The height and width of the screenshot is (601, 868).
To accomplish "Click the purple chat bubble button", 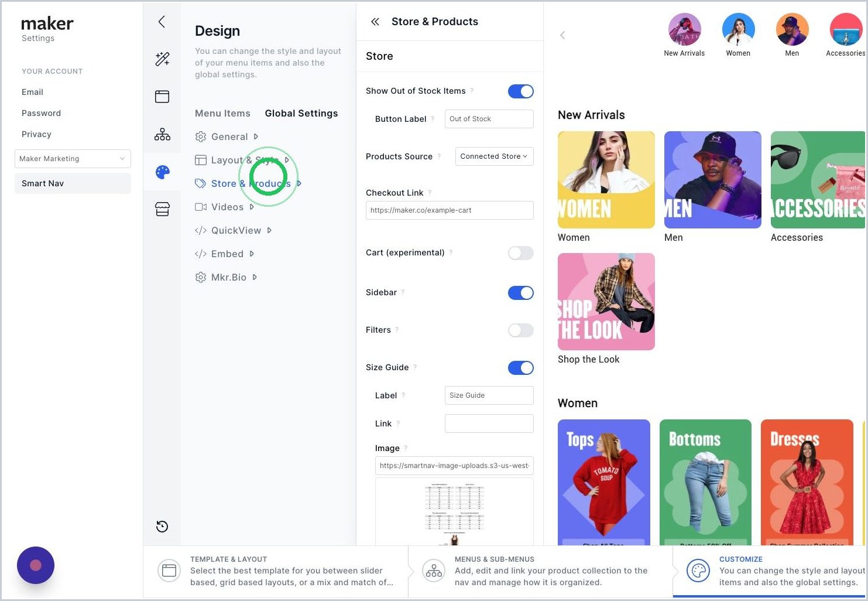I will coord(36,565).
